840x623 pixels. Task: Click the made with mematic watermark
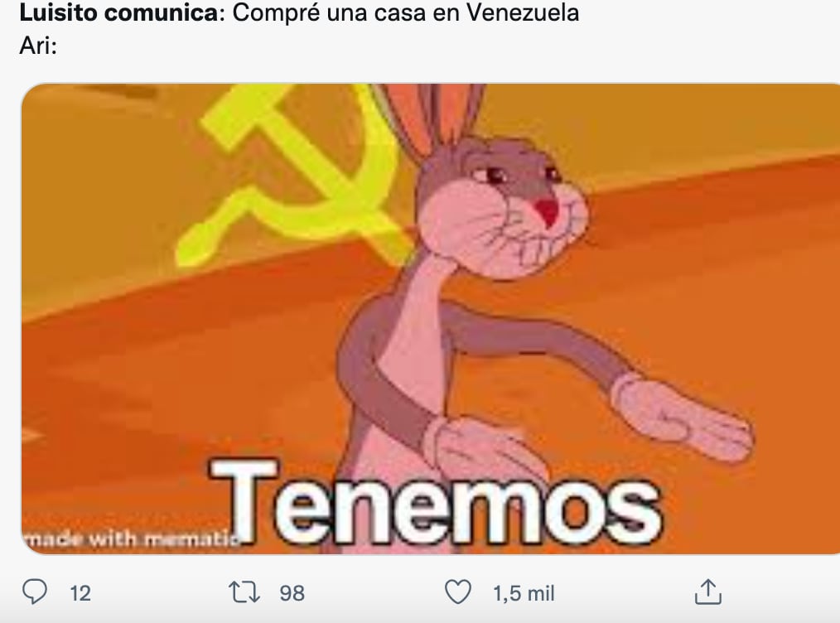click(131, 538)
